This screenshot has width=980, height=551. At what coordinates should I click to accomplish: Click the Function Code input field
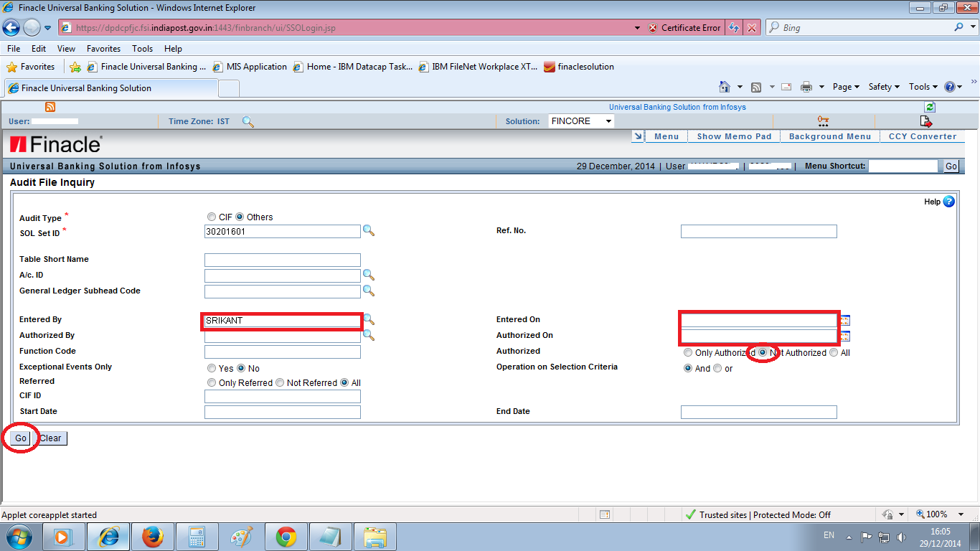pos(283,352)
